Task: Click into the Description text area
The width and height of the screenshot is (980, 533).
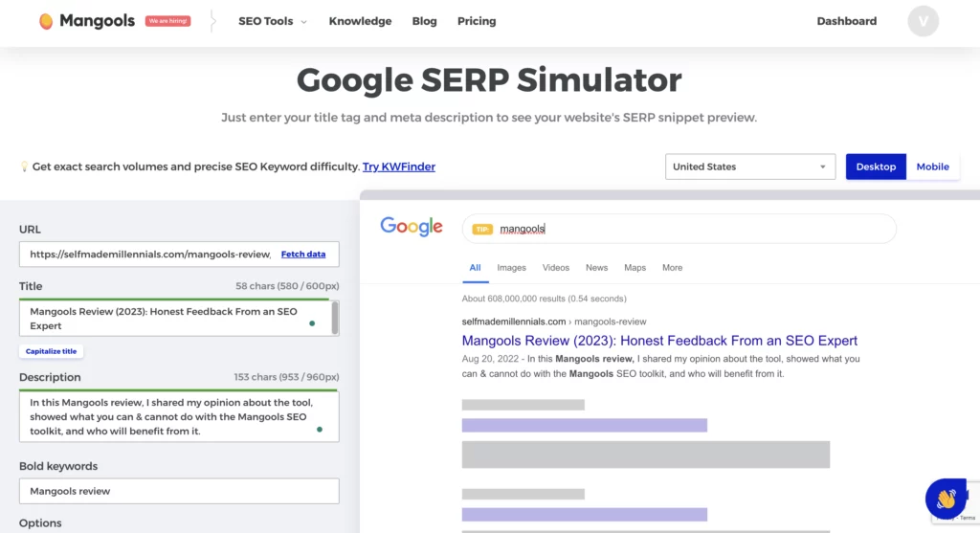Action: 179,417
